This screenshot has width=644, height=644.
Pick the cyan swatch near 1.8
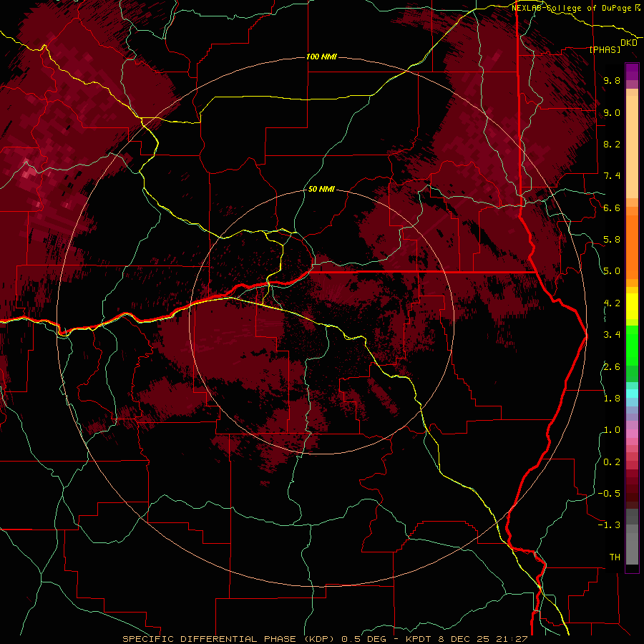632,394
